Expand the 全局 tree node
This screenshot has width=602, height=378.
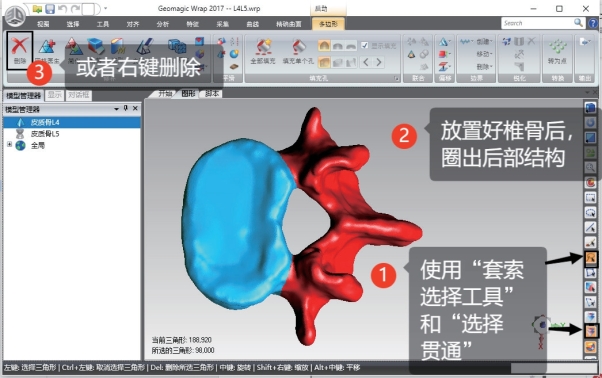[9, 144]
